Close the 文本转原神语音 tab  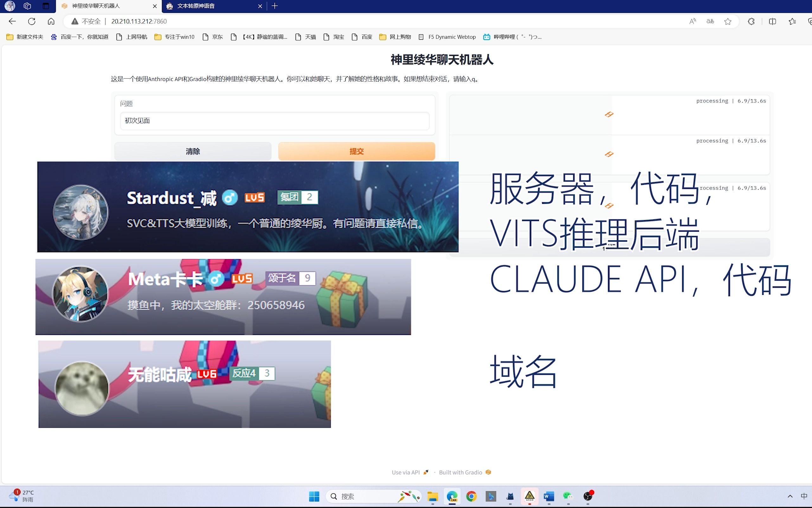(x=260, y=6)
